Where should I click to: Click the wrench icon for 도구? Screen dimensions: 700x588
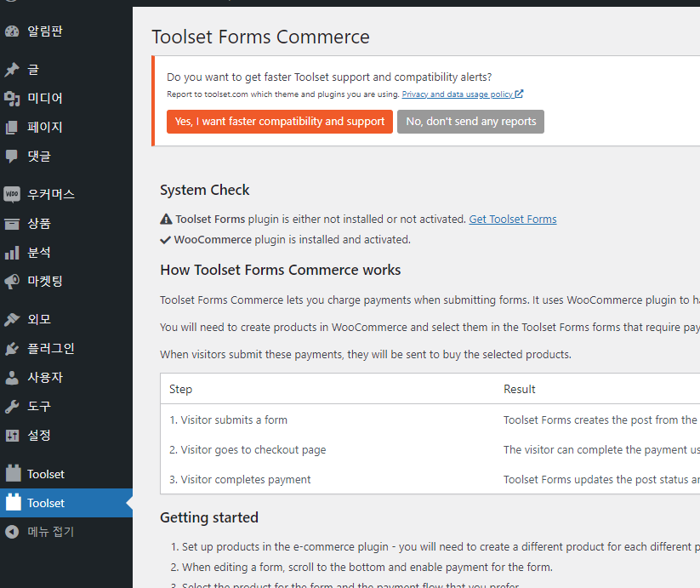(x=12, y=407)
